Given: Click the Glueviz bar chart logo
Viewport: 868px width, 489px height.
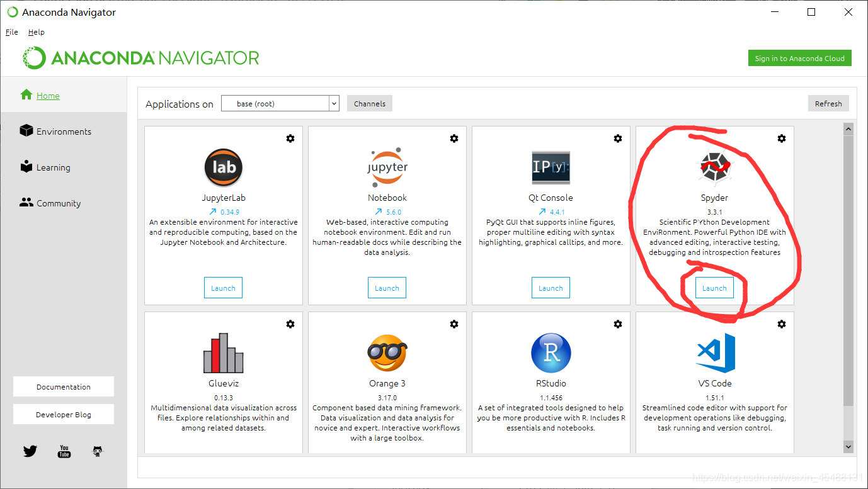Looking at the screenshot, I should 224,352.
